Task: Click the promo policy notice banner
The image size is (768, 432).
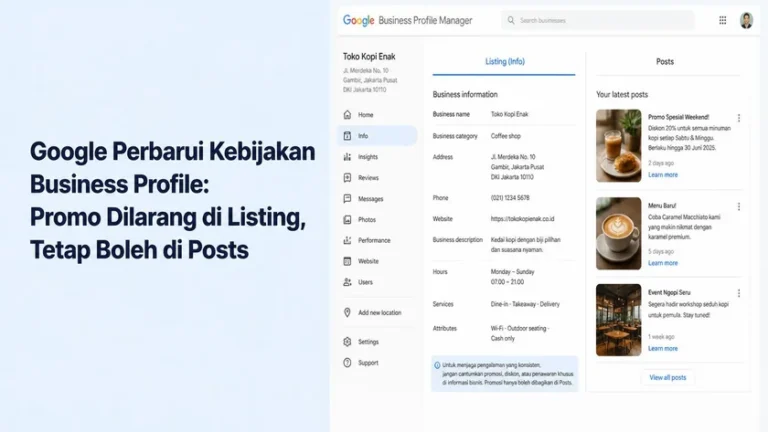Action: (x=504, y=374)
